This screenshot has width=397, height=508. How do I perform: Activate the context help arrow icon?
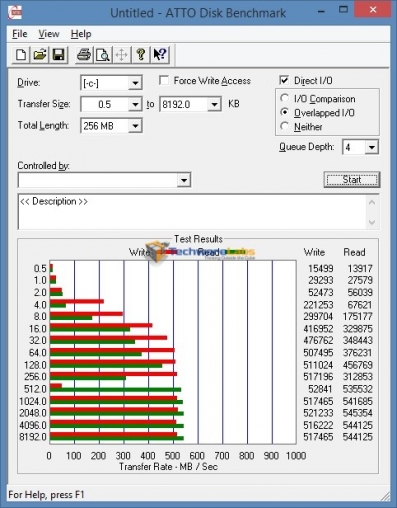click(x=160, y=55)
